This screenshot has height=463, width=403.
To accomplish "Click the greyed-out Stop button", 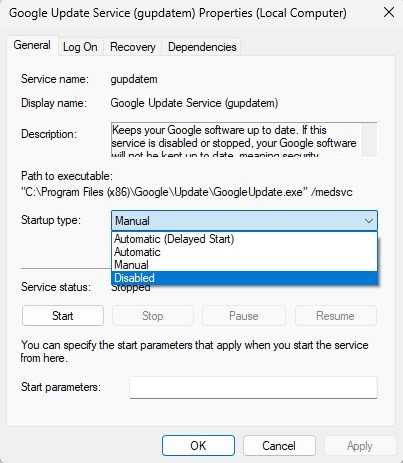I will 153,316.
